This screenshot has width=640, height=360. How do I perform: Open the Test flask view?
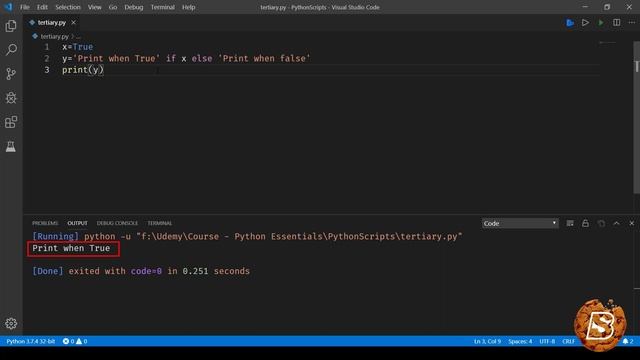(11, 146)
